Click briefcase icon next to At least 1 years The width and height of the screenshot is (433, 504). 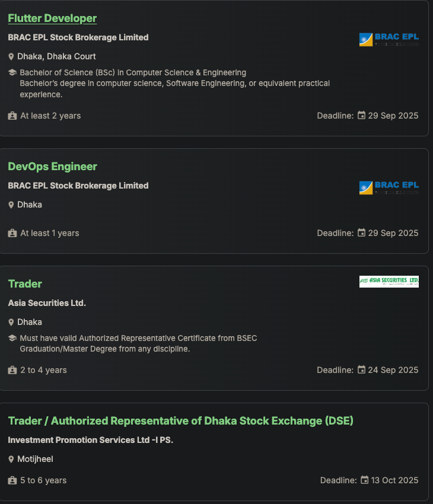point(12,234)
